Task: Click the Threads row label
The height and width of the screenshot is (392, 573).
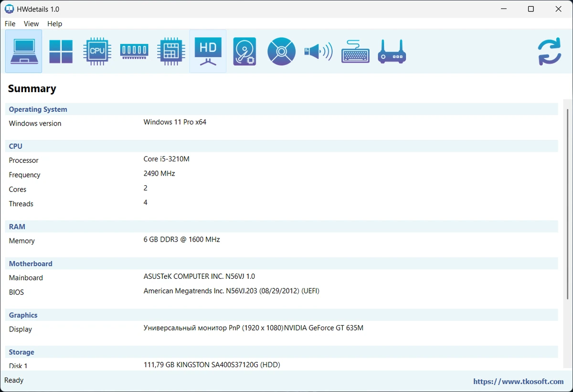Action: click(x=21, y=204)
